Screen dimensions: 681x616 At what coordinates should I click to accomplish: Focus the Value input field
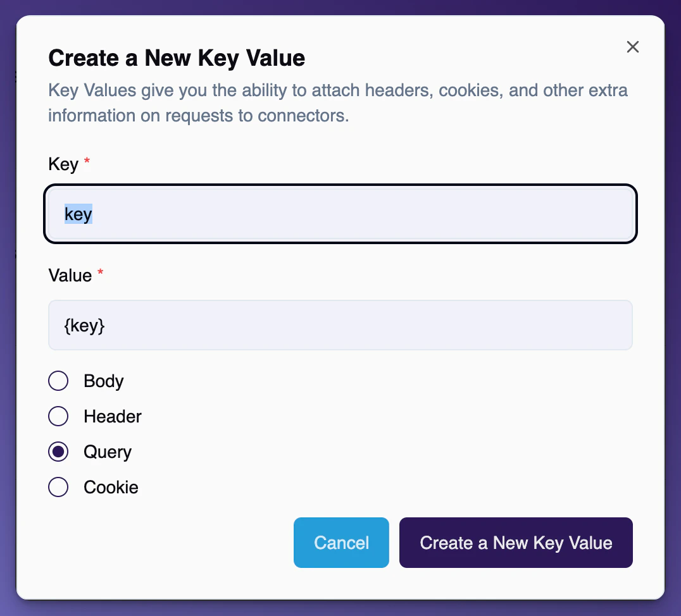tap(340, 325)
